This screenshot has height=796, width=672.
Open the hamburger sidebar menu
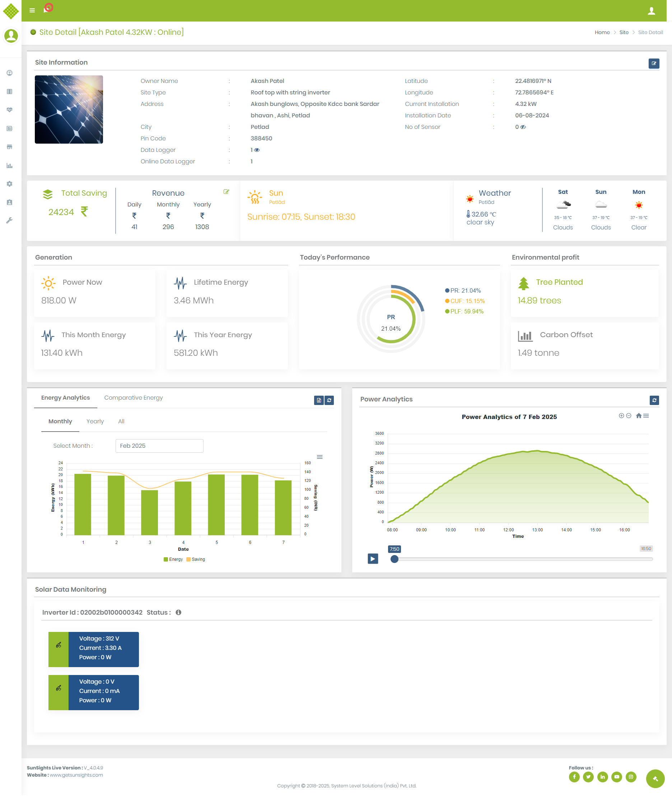(x=32, y=10)
